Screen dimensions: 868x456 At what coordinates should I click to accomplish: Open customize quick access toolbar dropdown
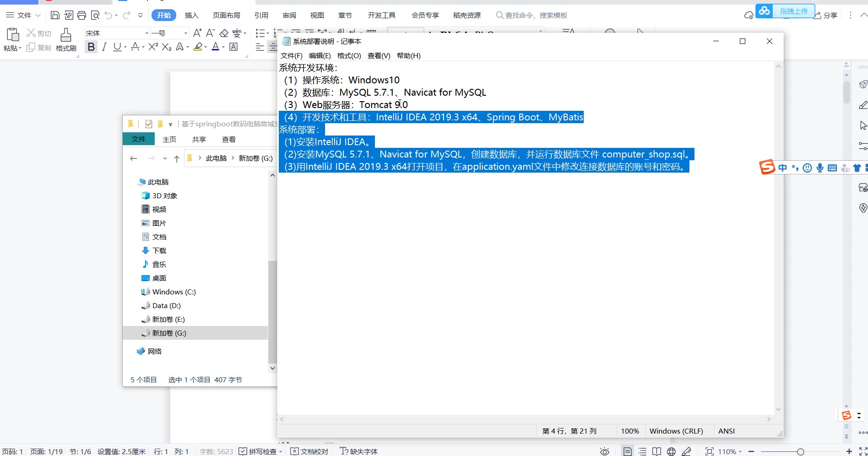(140, 15)
